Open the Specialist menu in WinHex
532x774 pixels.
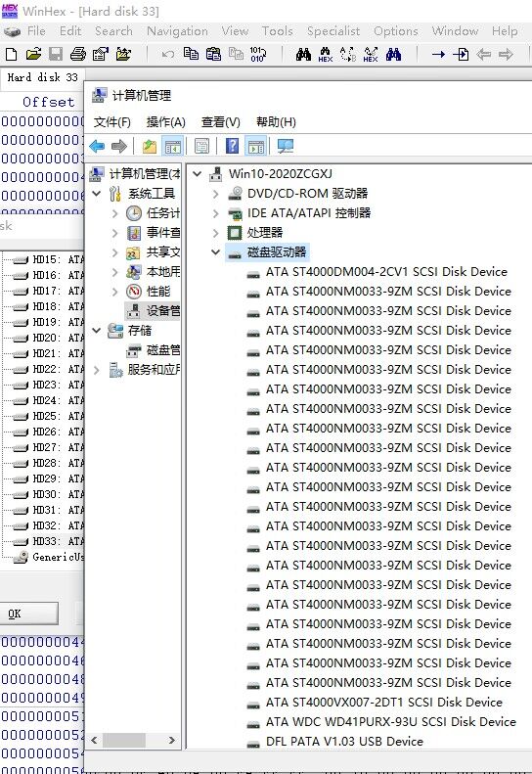(x=333, y=31)
